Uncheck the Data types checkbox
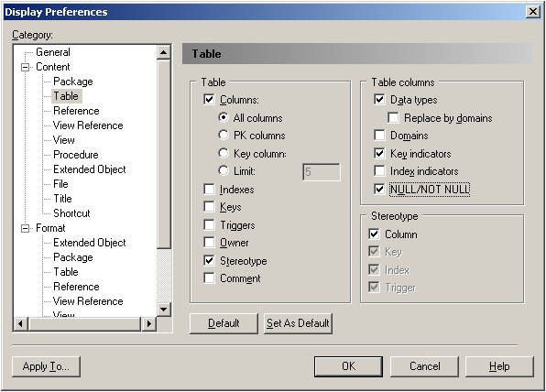The height and width of the screenshot is (392, 546). click(x=379, y=100)
